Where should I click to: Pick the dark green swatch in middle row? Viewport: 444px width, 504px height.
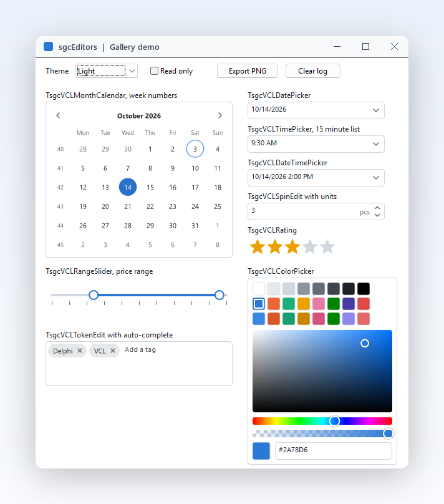point(334,304)
